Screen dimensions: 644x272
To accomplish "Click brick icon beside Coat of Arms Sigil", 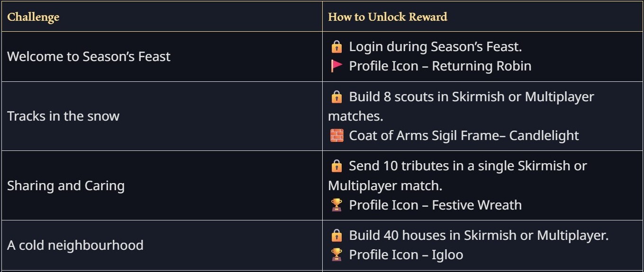I will 336,136.
